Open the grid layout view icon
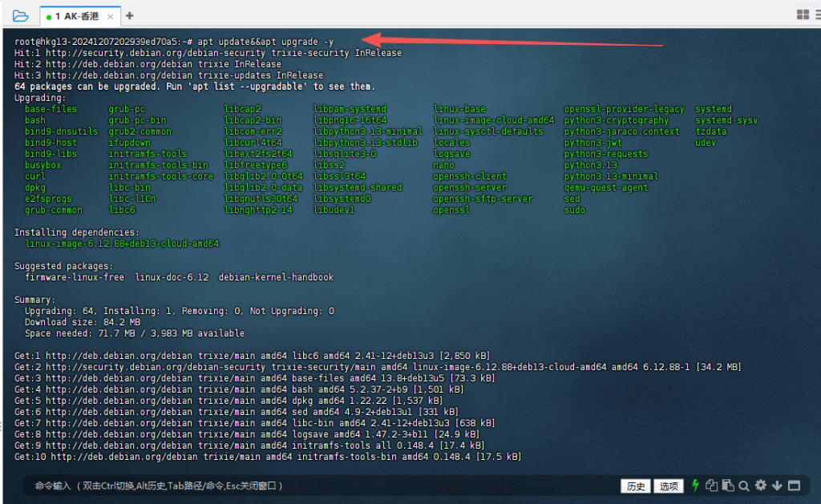Viewport: 821px width, 504px height. (803, 14)
